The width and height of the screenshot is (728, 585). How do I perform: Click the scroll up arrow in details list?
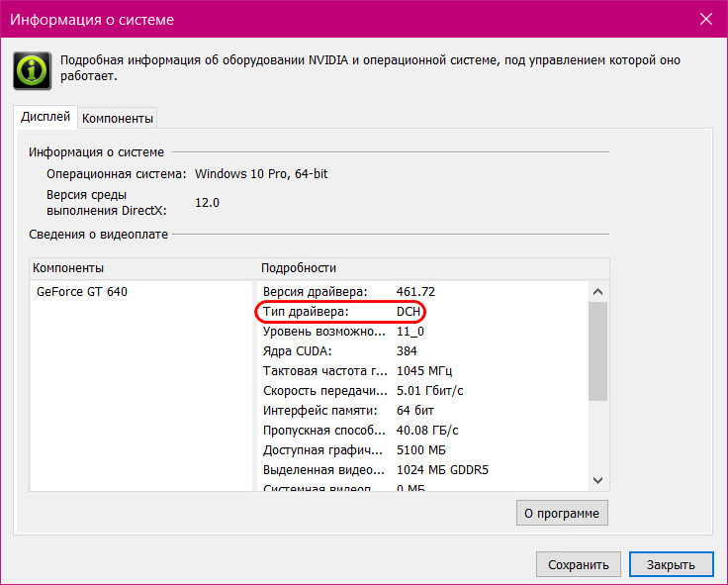click(598, 292)
